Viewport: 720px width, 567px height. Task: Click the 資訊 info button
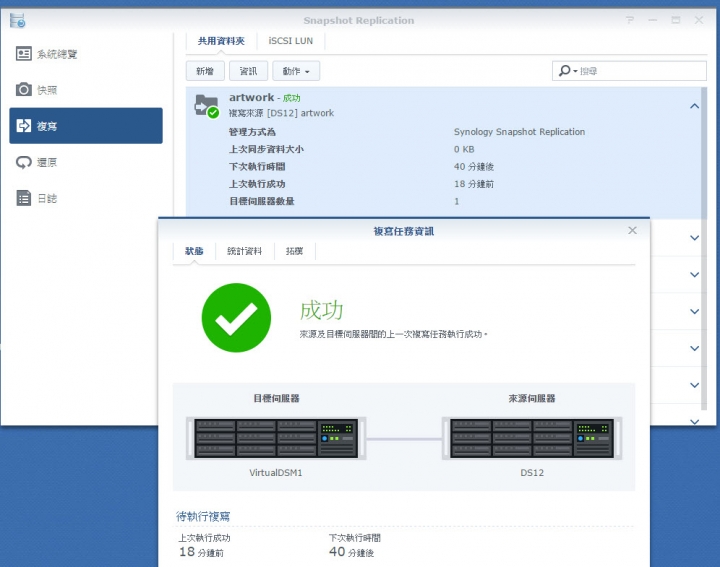tap(248, 71)
